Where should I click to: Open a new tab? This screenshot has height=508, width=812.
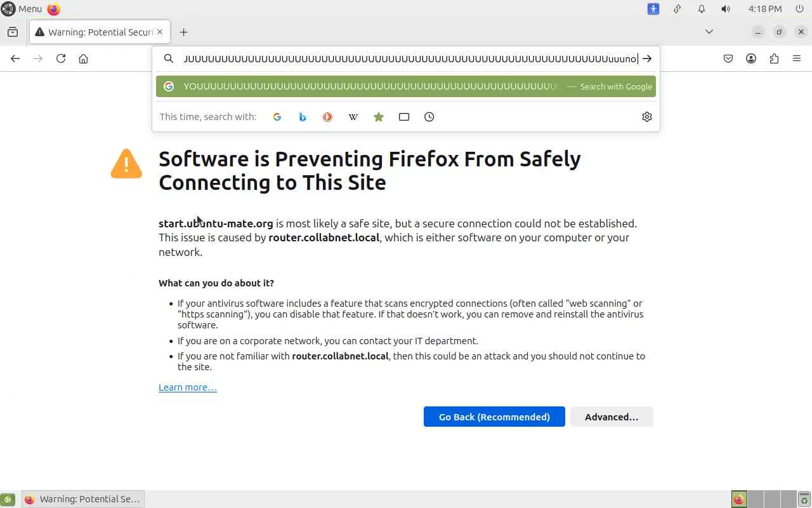183,32
